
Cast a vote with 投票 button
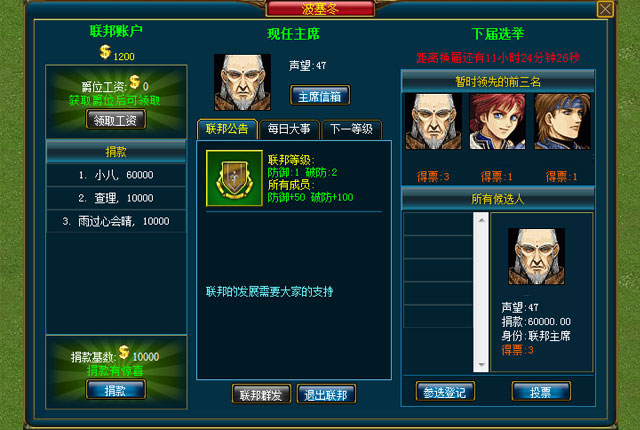[541, 392]
